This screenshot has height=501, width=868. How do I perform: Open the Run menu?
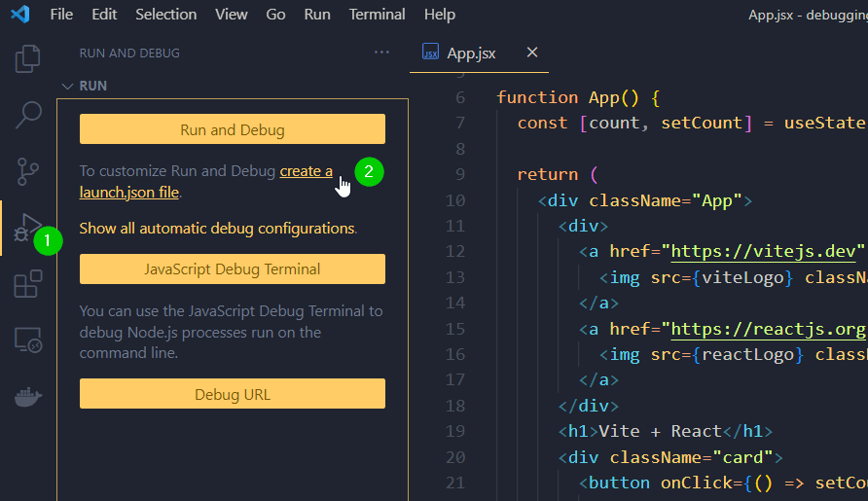(x=317, y=15)
